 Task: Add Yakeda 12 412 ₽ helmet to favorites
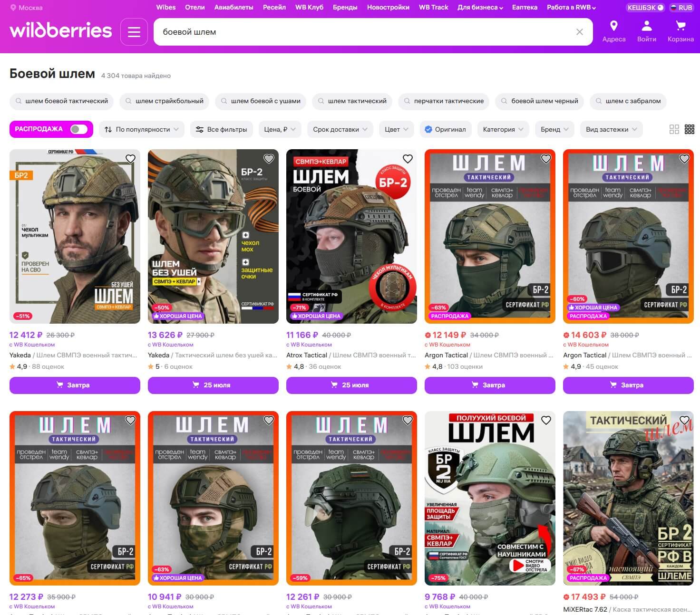point(130,159)
